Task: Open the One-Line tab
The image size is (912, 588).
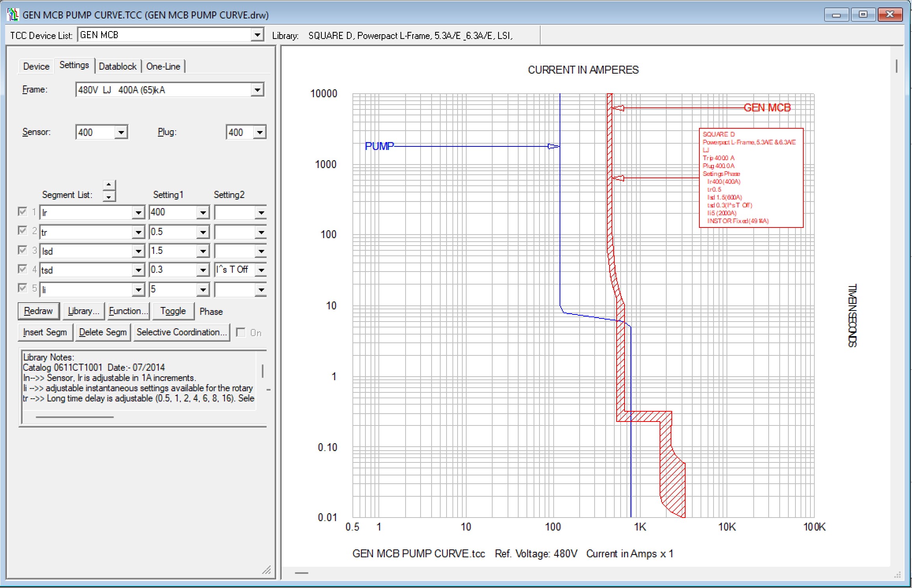Action: coord(163,66)
